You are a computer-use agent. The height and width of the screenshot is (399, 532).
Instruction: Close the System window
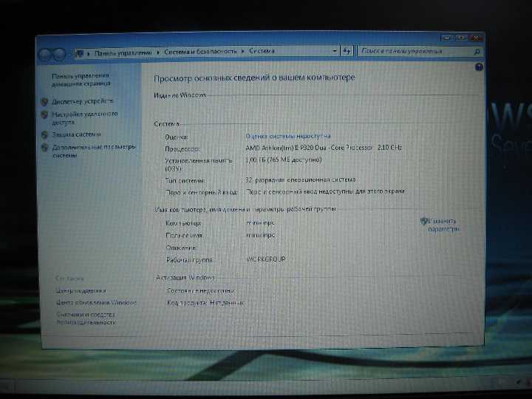476,38
